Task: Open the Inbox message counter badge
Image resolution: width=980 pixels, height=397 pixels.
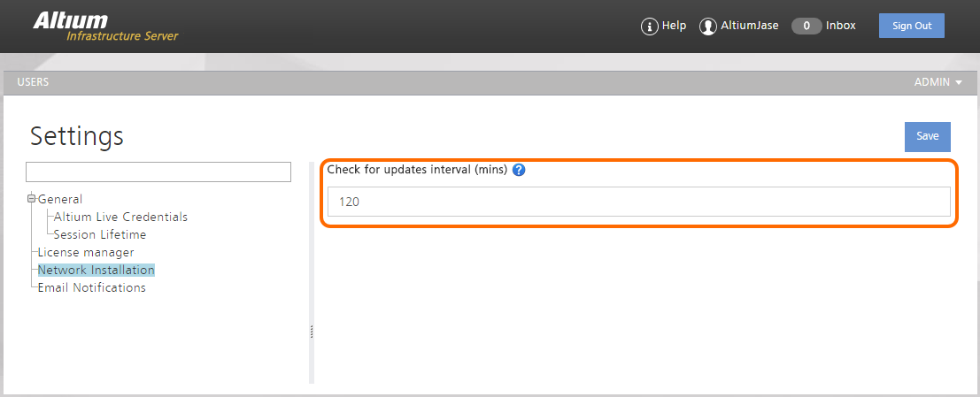Action: [806, 27]
